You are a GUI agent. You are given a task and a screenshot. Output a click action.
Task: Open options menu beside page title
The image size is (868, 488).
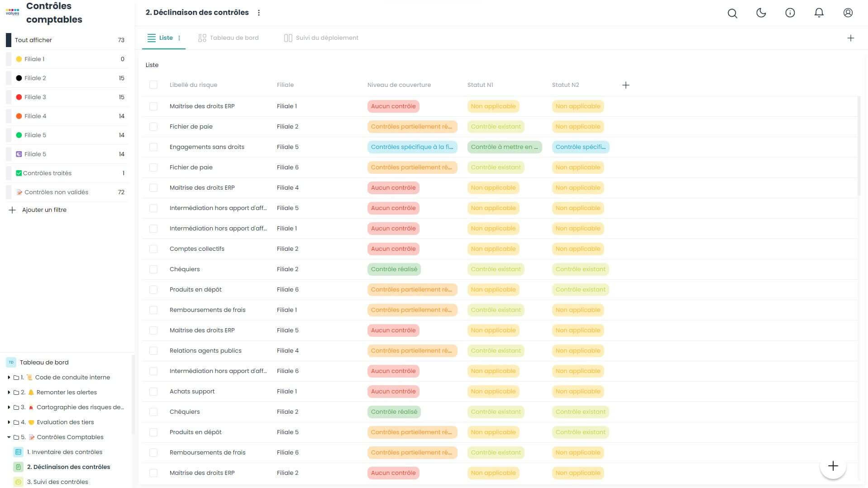[259, 13]
